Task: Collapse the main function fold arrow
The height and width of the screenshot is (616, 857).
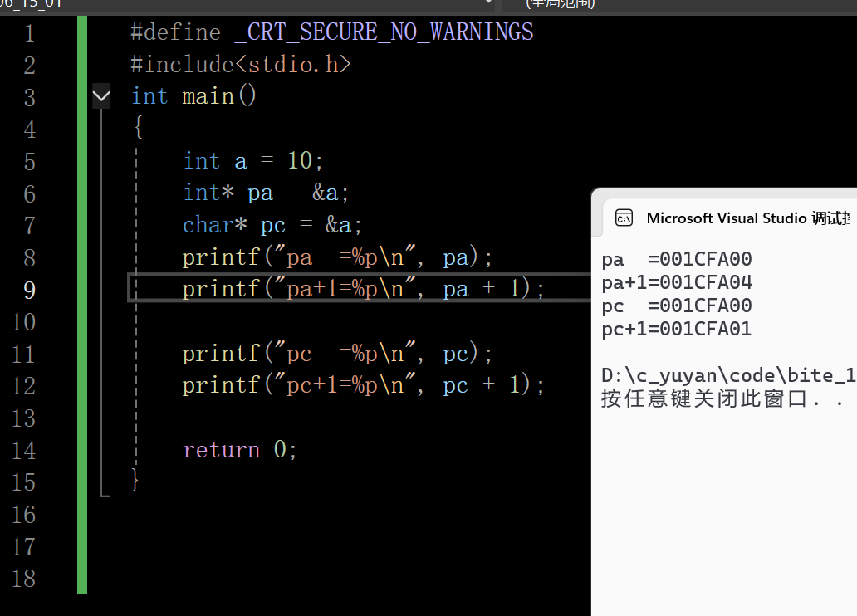Action: tap(101, 97)
